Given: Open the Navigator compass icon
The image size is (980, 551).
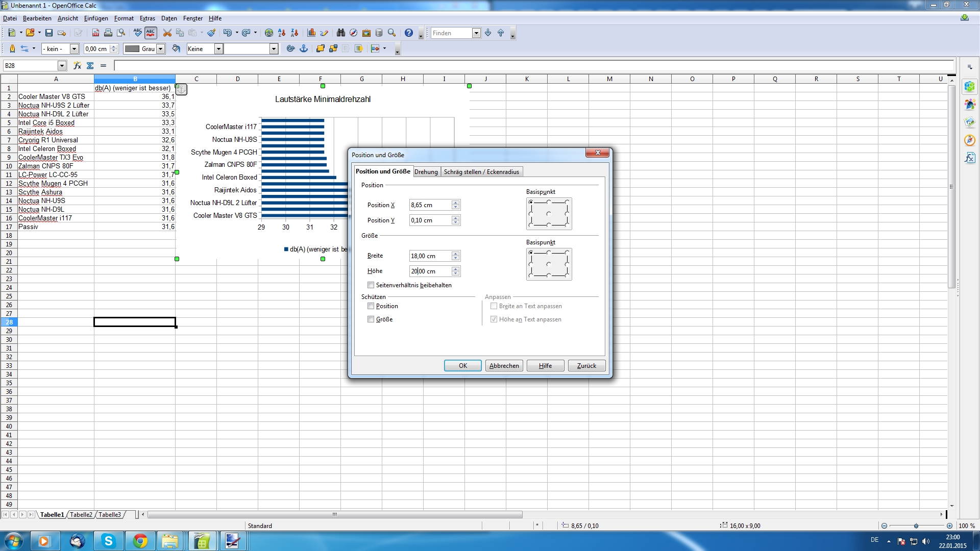Looking at the screenshot, I should tap(353, 33).
